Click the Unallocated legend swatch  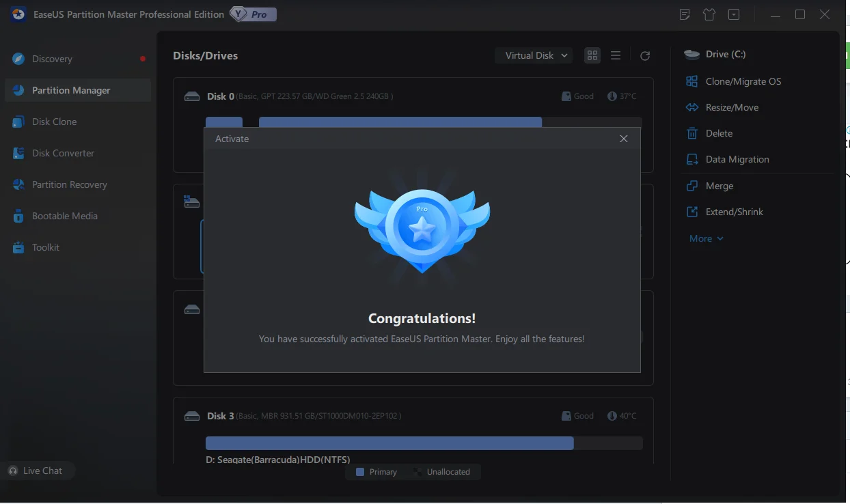pyautogui.click(x=417, y=472)
